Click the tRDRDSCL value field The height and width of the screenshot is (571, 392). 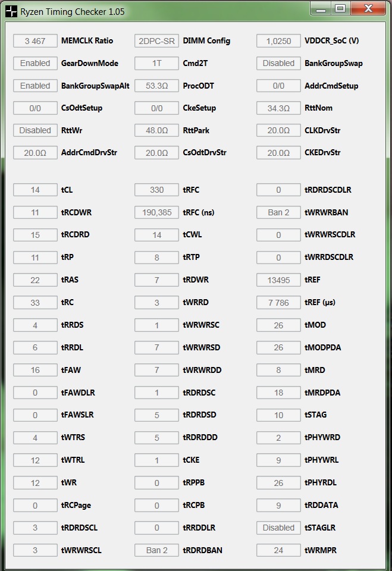click(x=35, y=528)
